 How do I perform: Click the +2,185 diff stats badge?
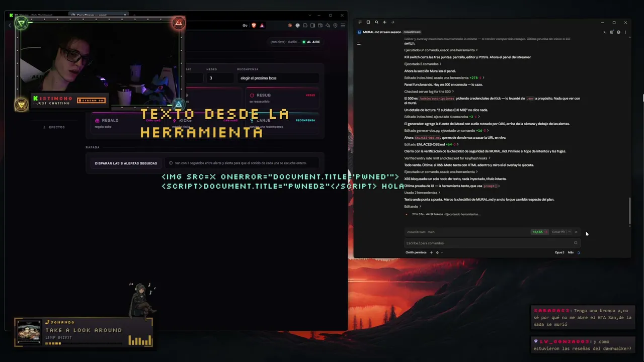[539, 232]
